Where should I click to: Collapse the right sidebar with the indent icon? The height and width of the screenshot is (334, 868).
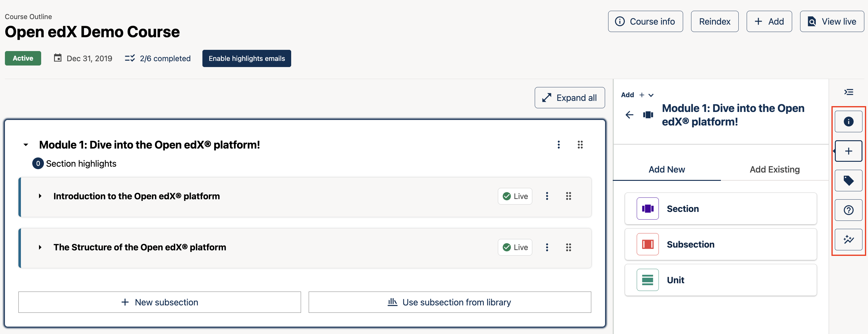(x=848, y=92)
